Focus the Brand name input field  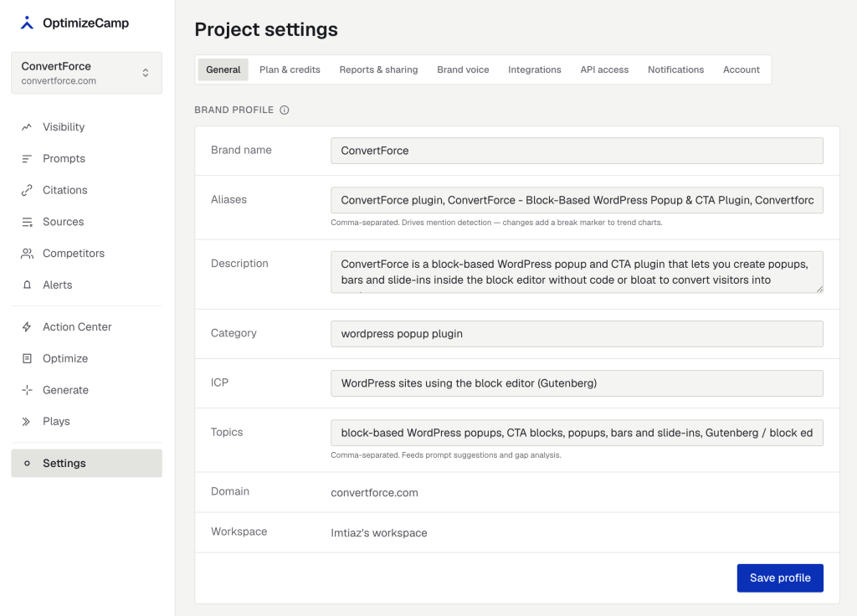pyautogui.click(x=577, y=151)
